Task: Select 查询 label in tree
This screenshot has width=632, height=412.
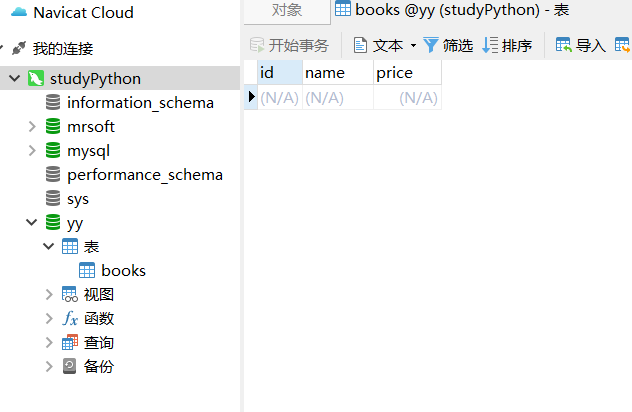Action: pyautogui.click(x=99, y=343)
